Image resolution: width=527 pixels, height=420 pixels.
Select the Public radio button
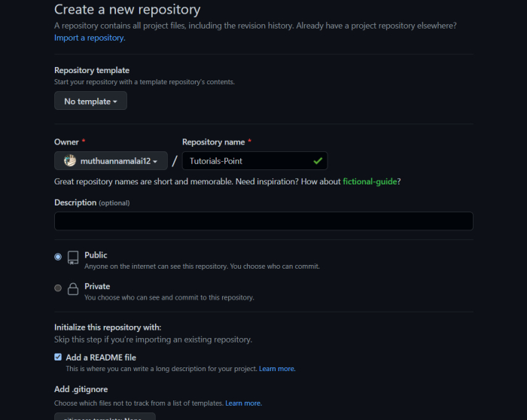(58, 257)
